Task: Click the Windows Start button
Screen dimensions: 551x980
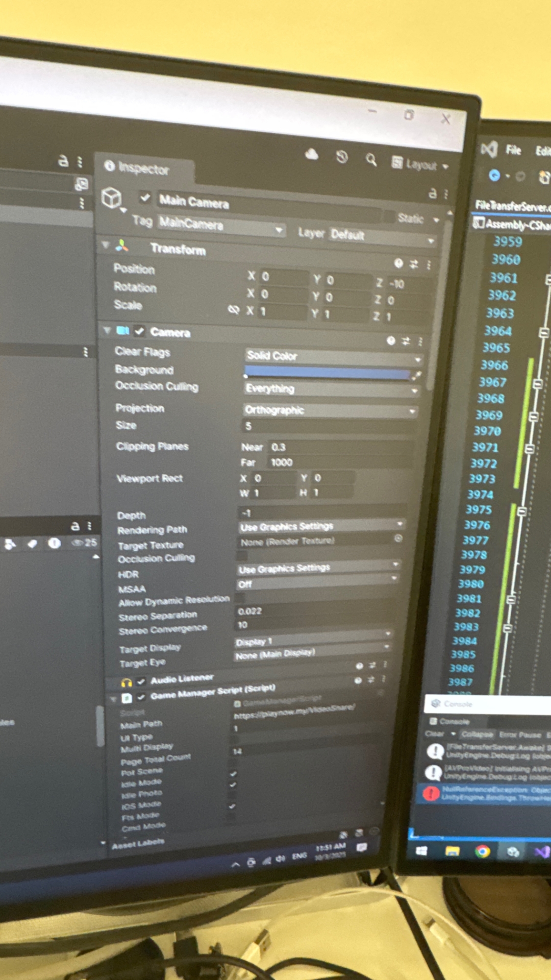Action: point(422,850)
